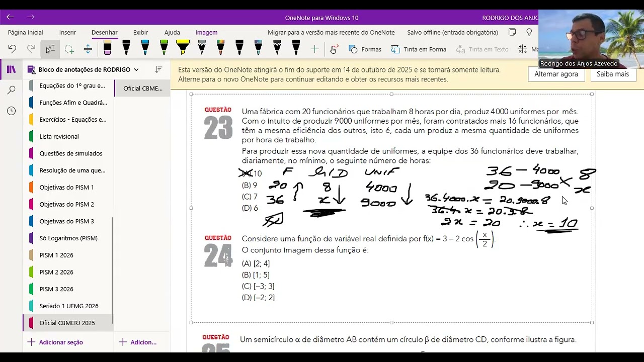Open the PISM 3 2026 section
This screenshot has width=644, height=362.
coord(68,289)
